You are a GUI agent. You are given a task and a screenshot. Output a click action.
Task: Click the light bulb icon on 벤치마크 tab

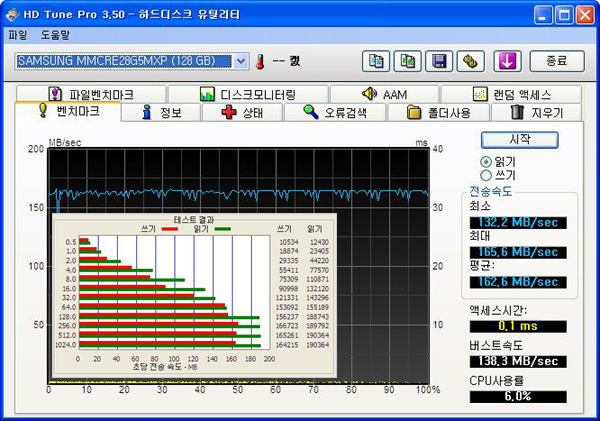click(x=43, y=111)
